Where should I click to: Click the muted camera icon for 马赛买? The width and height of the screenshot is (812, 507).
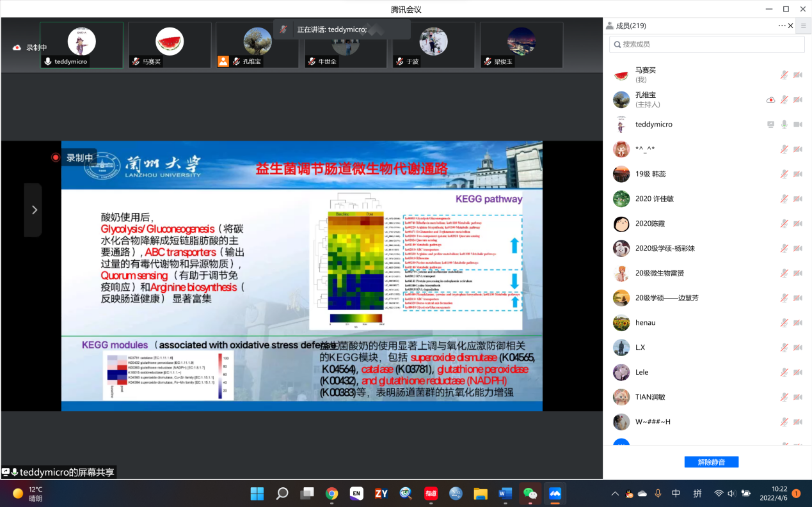(797, 75)
